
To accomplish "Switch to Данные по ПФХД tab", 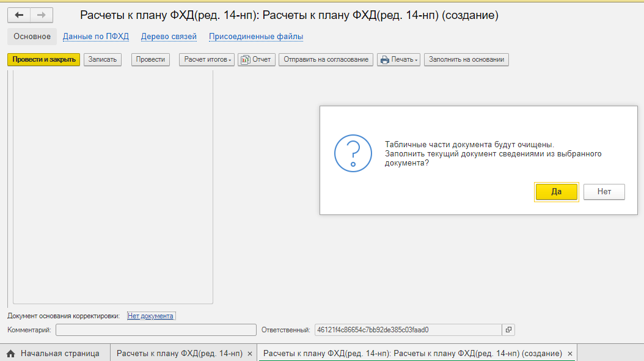I will pos(96,37).
